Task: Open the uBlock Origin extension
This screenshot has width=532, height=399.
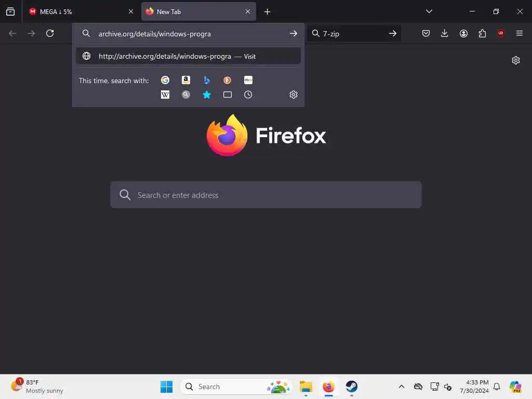Action: click(501, 33)
